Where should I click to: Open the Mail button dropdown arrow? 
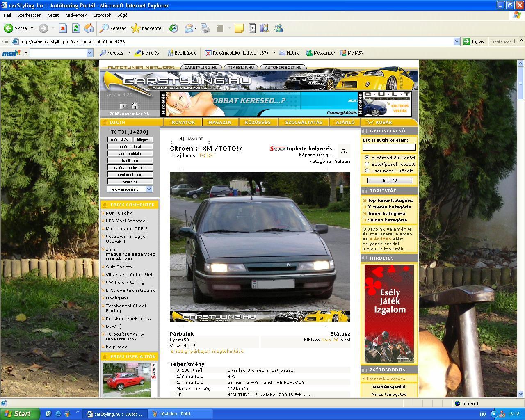pos(196,28)
